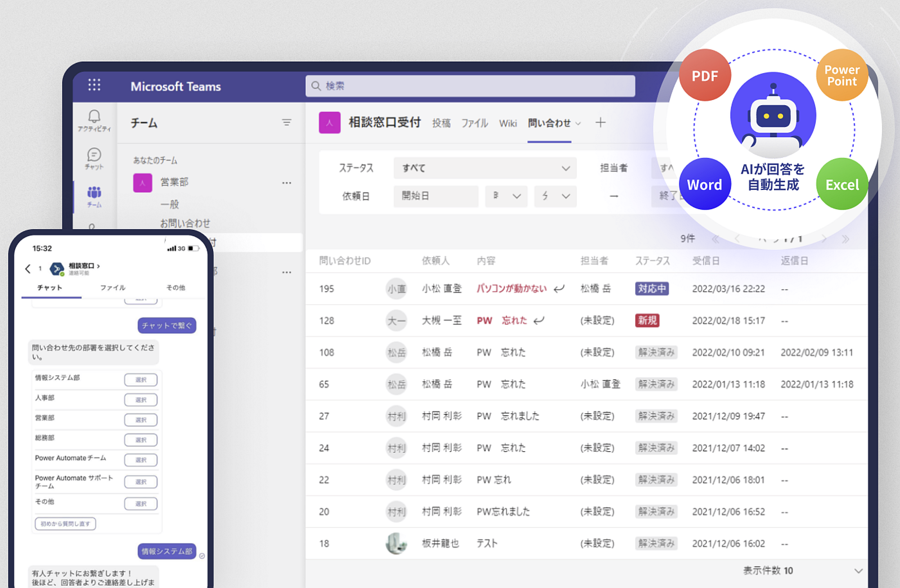
Task: Open the Activity bell in sidebar
Action: [x=94, y=120]
